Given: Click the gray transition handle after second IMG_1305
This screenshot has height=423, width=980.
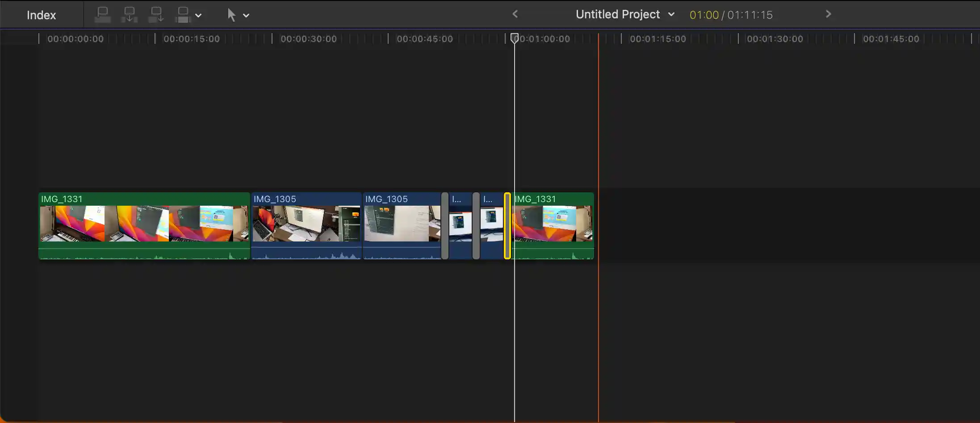Looking at the screenshot, I should (x=445, y=225).
